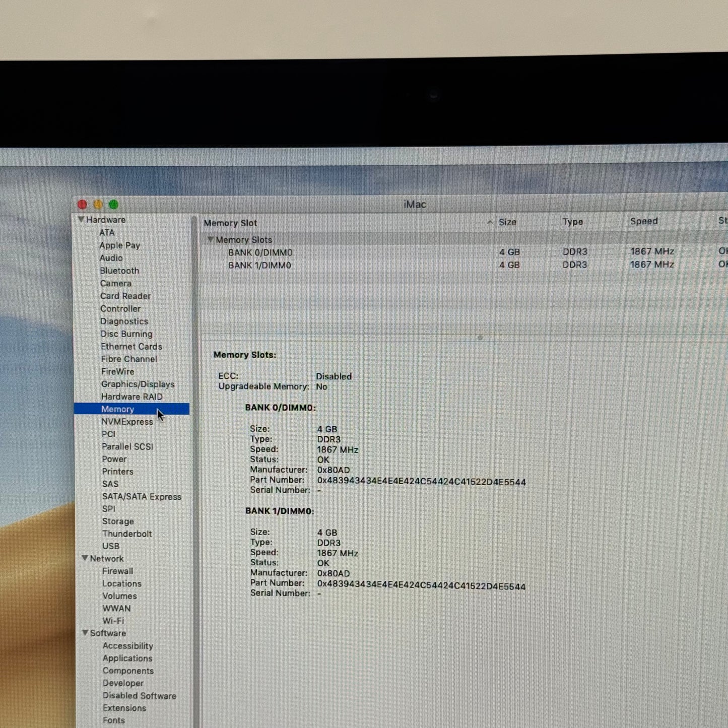The height and width of the screenshot is (728, 728).
Task: Open Accessibility under Software
Action: [x=127, y=645]
